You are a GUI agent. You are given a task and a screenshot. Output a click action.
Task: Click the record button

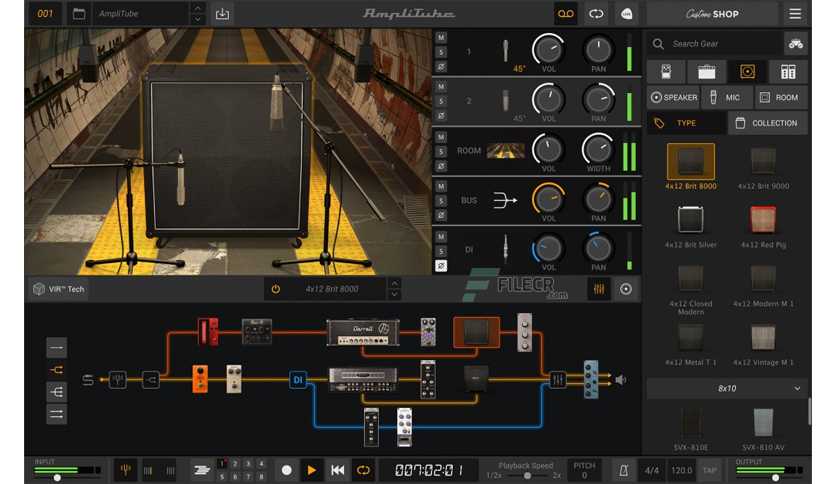(x=286, y=470)
